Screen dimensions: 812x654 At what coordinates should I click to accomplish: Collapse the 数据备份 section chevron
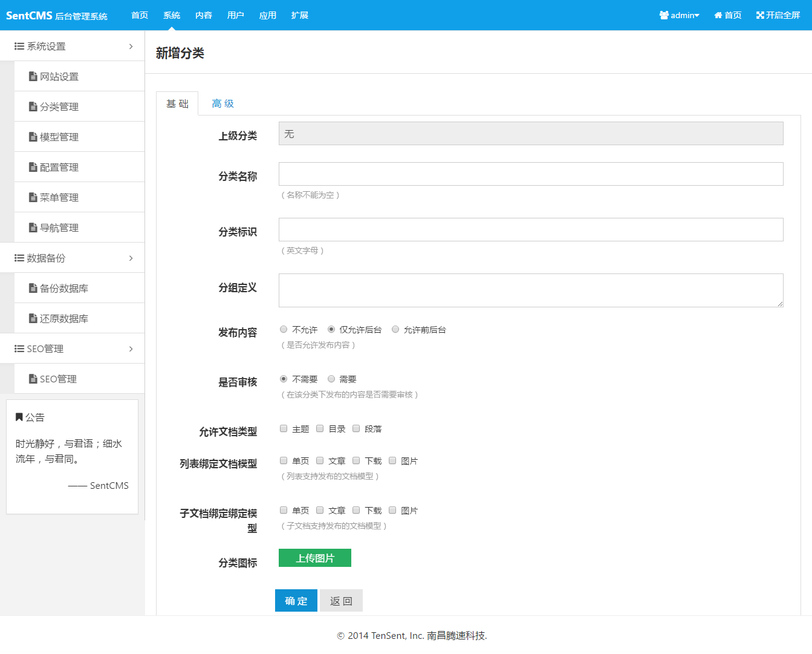click(x=131, y=258)
